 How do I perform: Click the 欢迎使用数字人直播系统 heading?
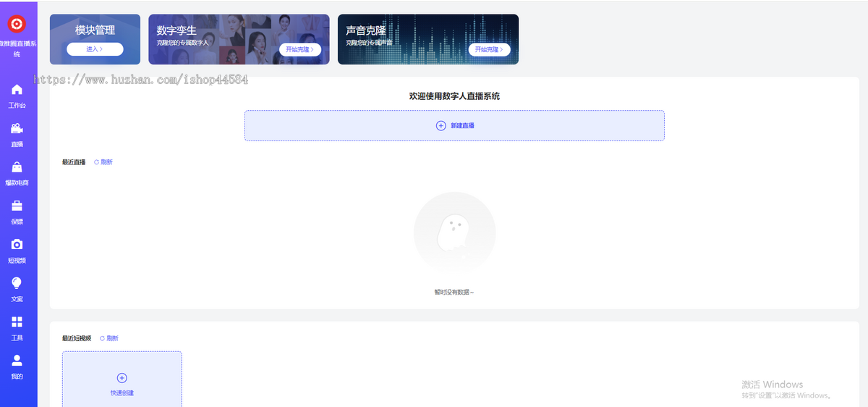(x=454, y=96)
